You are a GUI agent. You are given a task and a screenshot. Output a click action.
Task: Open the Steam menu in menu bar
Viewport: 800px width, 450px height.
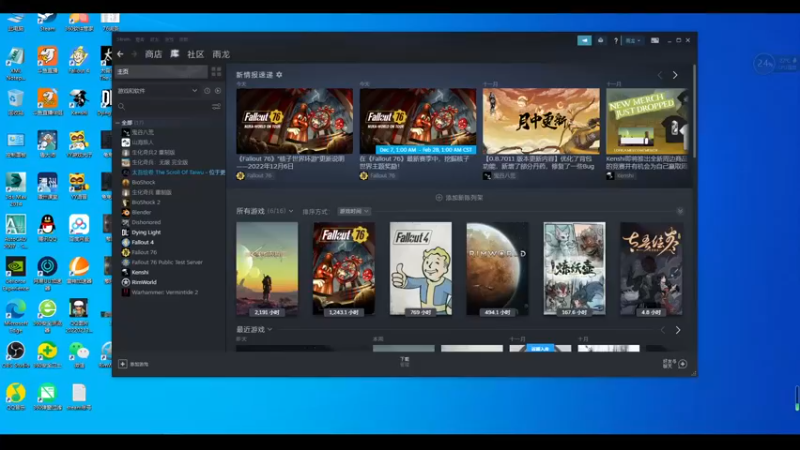(123, 39)
